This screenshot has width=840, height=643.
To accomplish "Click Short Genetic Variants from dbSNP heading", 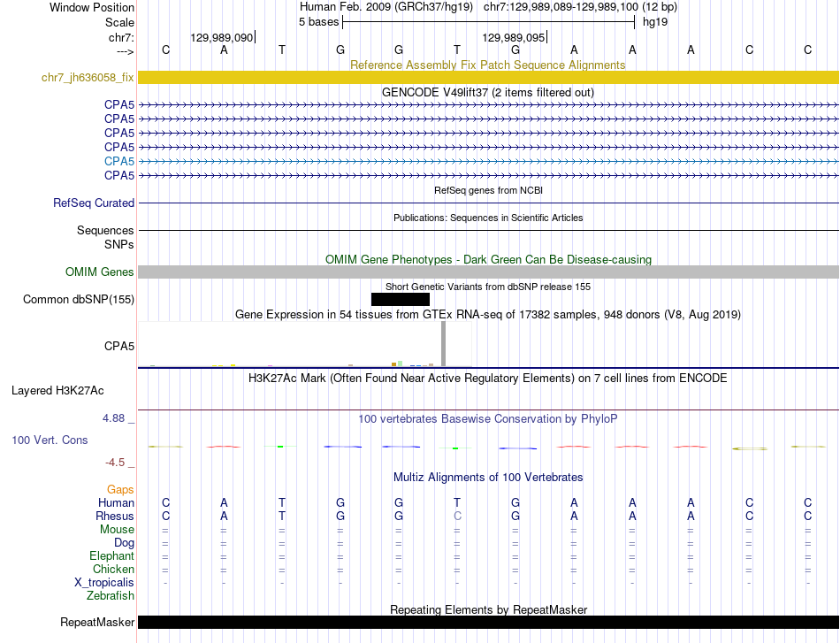I will click(x=487, y=287).
